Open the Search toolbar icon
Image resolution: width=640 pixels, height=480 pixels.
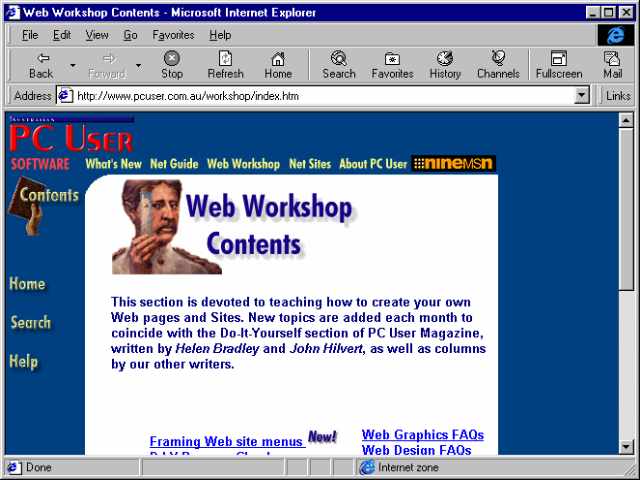338,58
